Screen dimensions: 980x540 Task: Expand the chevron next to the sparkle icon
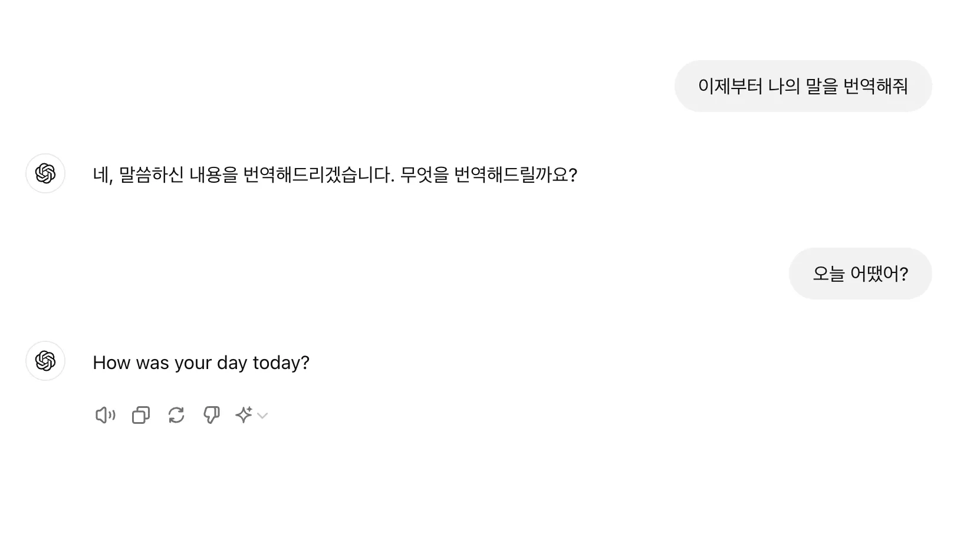(x=264, y=416)
